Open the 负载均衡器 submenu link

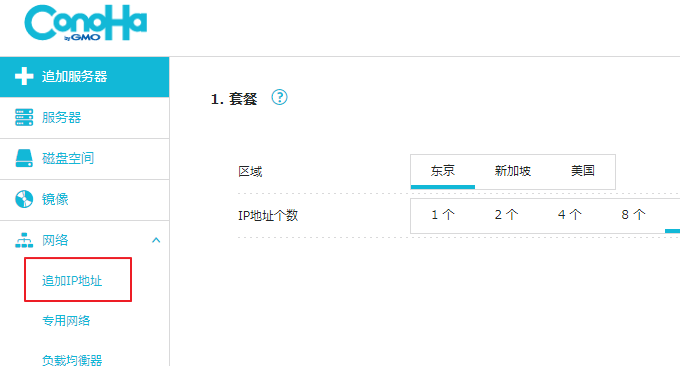click(72, 360)
